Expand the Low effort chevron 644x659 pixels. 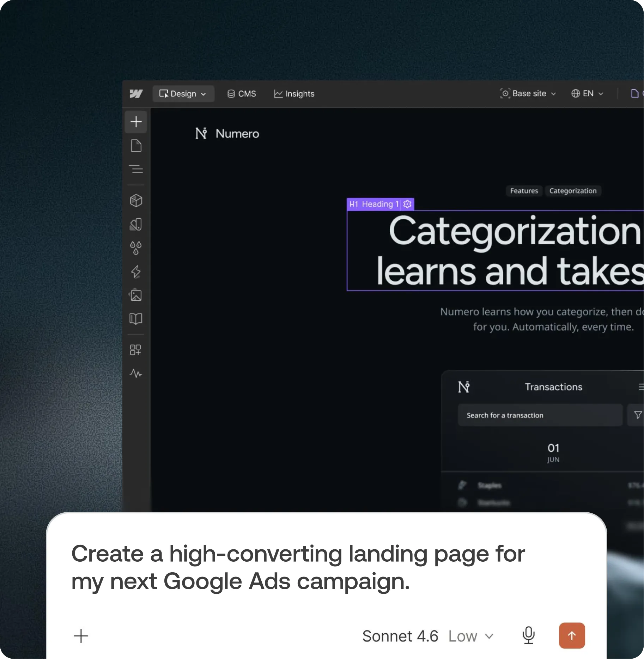coord(489,636)
